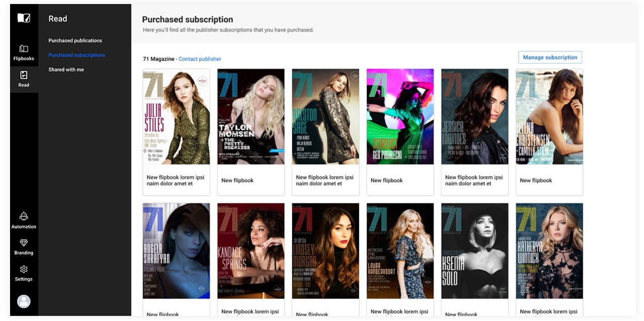
Task: Open the Halston Sage magazine cover
Action: click(x=325, y=117)
